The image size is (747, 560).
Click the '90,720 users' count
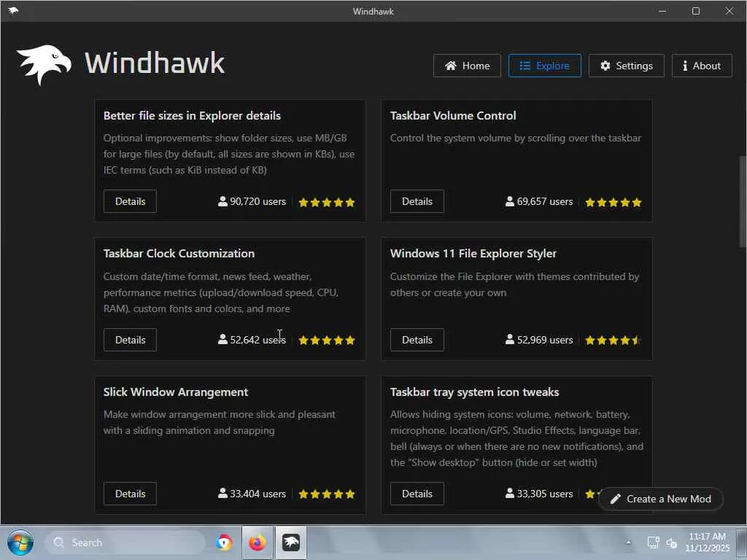[x=258, y=201]
